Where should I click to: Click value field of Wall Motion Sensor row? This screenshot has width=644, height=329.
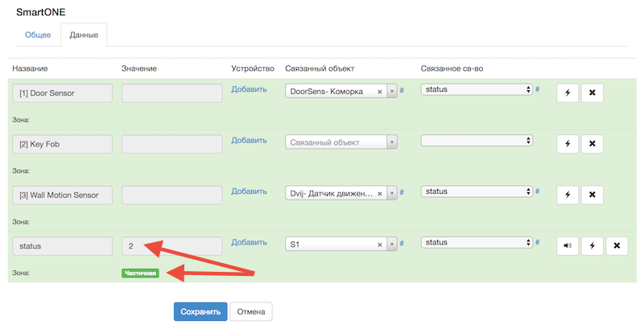(x=172, y=195)
